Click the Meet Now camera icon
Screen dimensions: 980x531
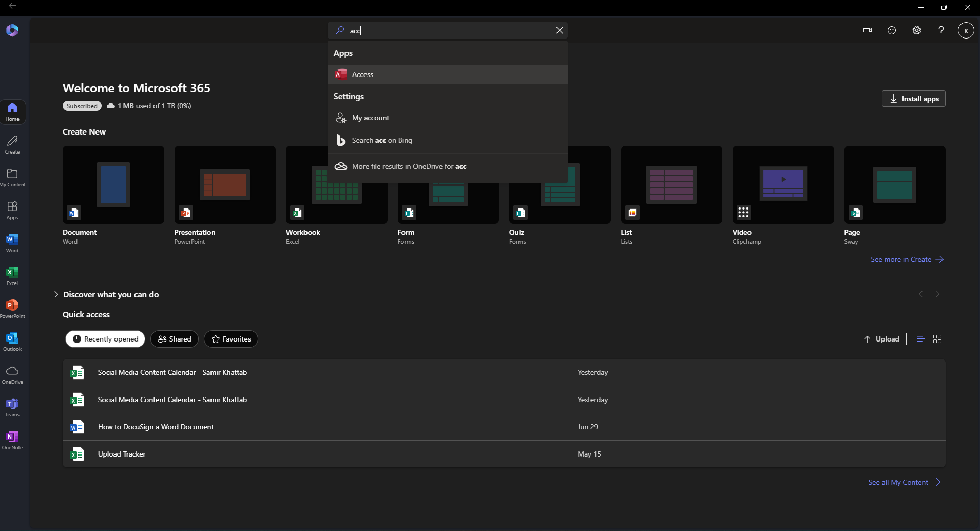pyautogui.click(x=868, y=30)
